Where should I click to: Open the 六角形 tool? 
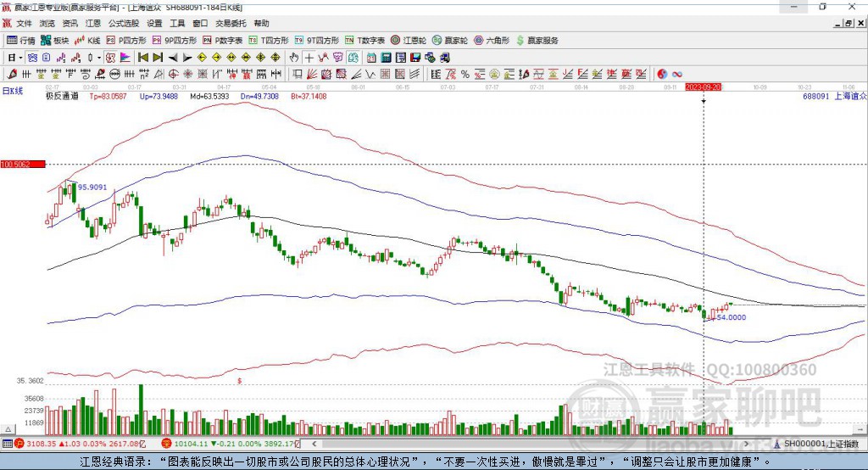pos(492,41)
